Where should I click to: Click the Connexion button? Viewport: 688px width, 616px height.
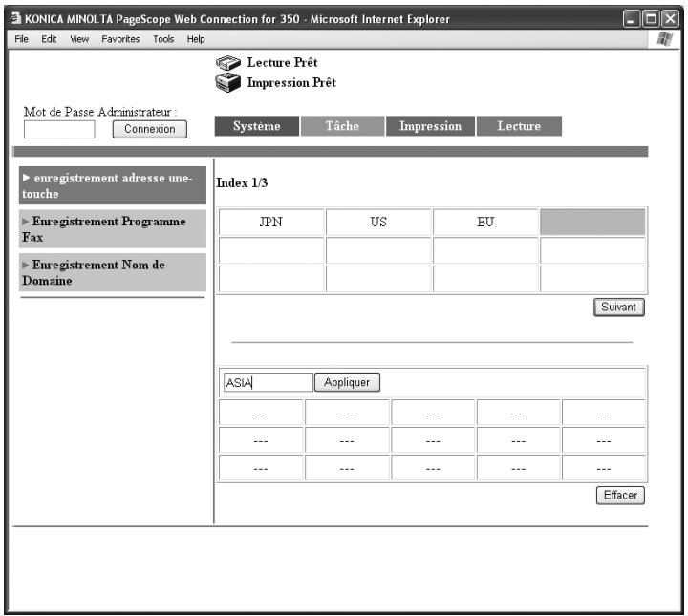[x=150, y=129]
